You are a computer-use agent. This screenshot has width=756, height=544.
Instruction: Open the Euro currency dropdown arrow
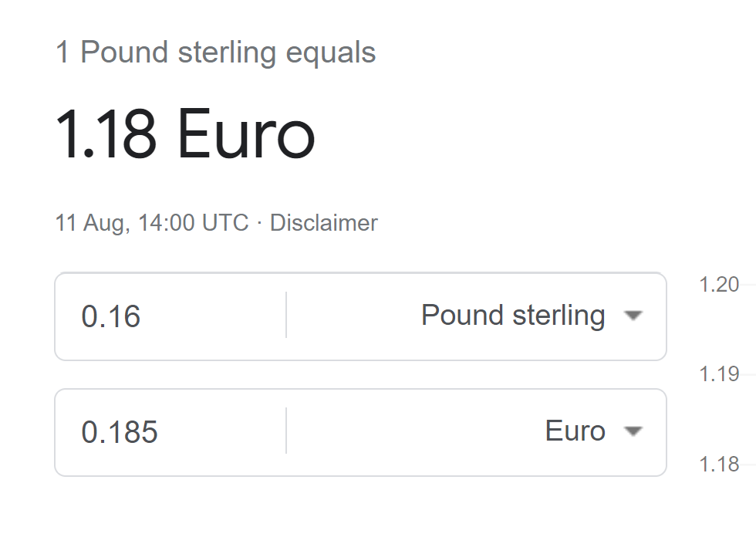click(633, 431)
